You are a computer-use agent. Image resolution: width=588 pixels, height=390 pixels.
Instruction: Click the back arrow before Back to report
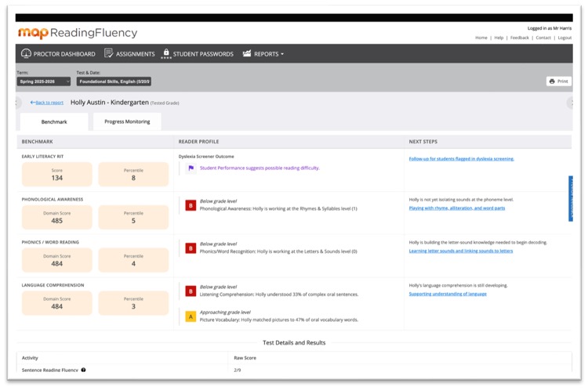coord(33,103)
